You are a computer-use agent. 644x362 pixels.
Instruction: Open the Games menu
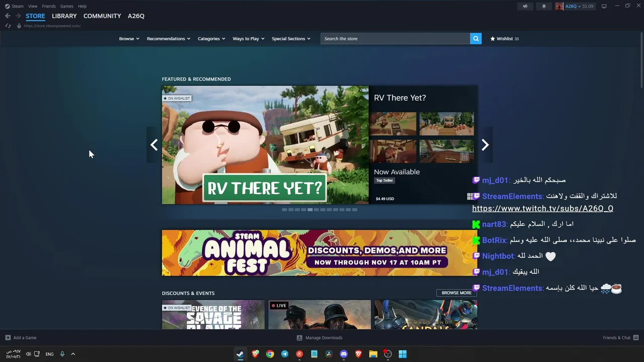66,6
